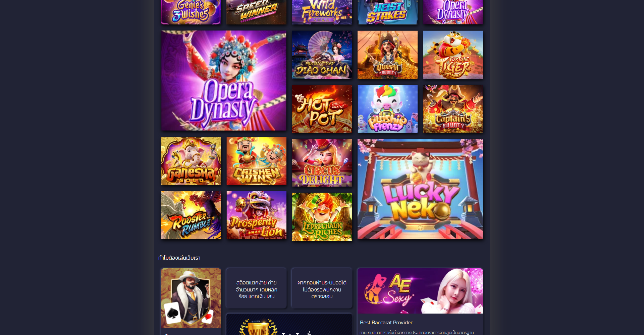Image resolution: width=644 pixels, height=335 pixels.
Task: Open the large Opera Dynasty game tile
Action: (224, 81)
